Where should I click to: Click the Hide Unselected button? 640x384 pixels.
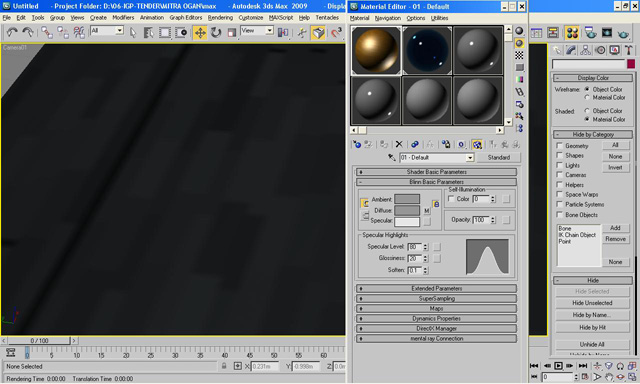pyautogui.click(x=592, y=303)
